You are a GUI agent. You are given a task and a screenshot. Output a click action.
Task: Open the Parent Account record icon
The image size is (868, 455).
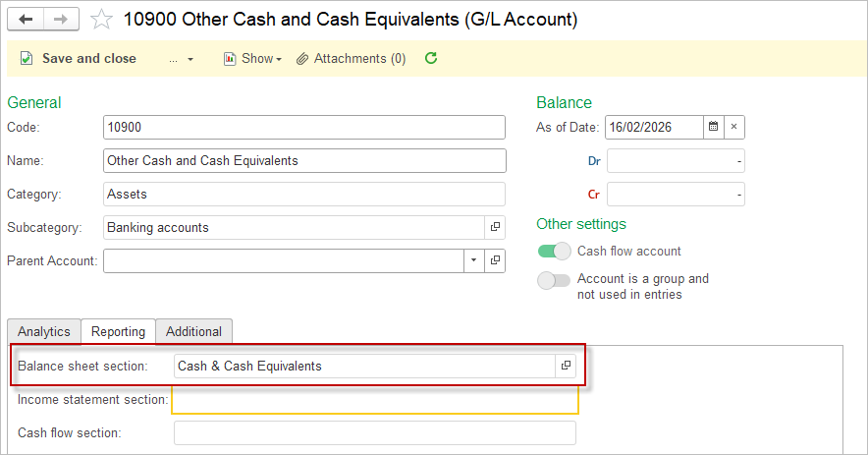[495, 260]
